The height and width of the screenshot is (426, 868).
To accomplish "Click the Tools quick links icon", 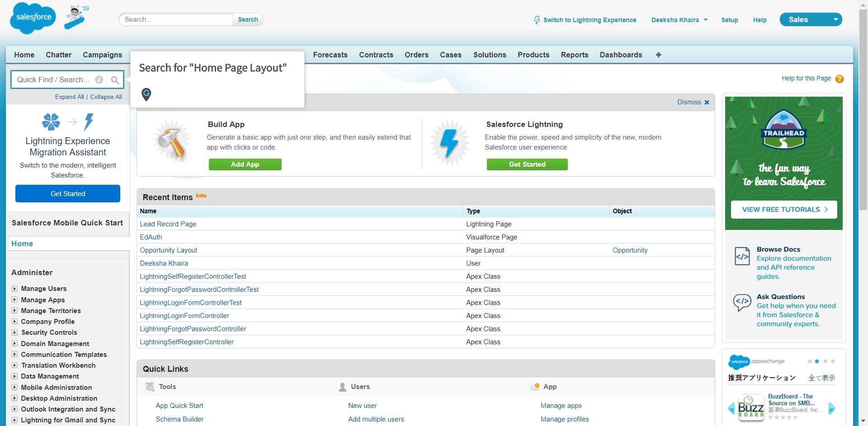I will (150, 387).
